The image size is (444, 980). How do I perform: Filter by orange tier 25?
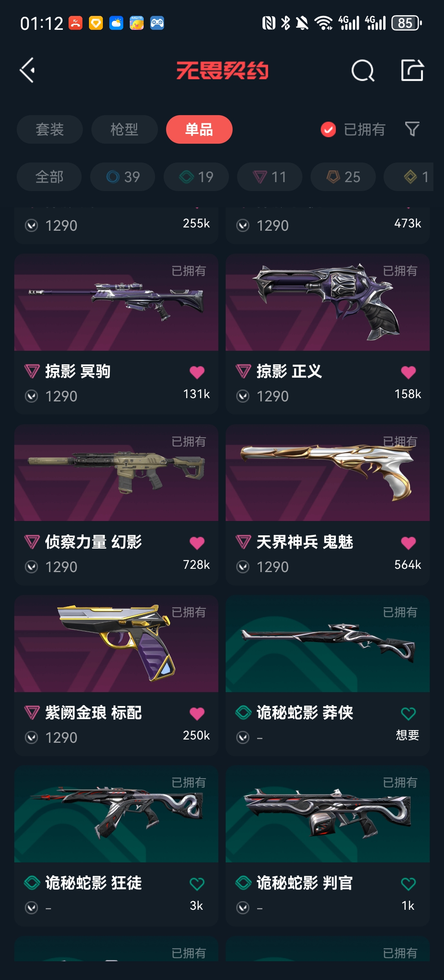point(343,177)
